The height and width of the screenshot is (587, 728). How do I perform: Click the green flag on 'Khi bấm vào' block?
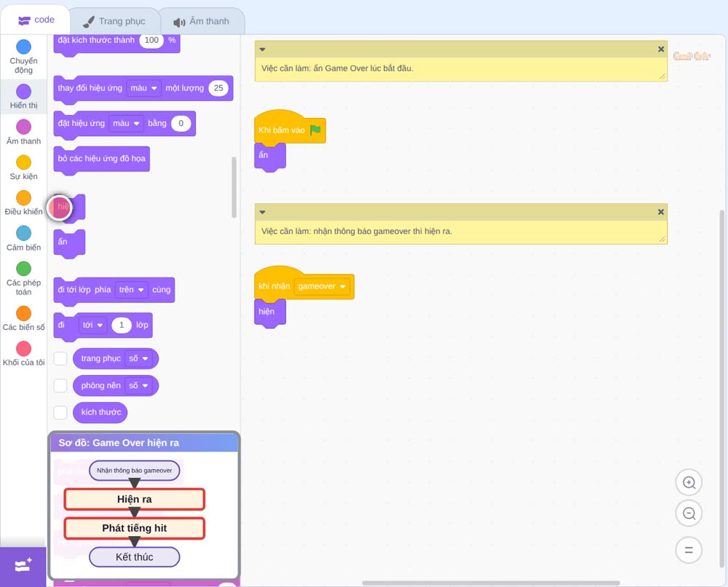(x=315, y=130)
